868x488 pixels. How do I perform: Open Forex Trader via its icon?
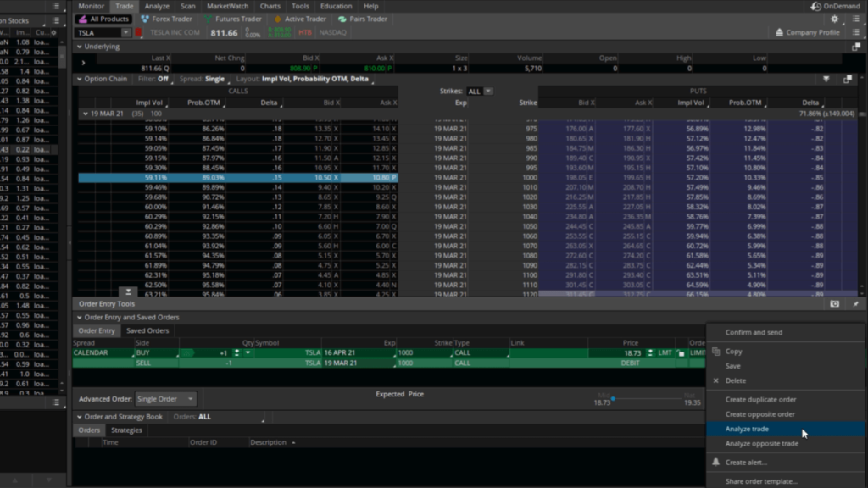(x=145, y=19)
